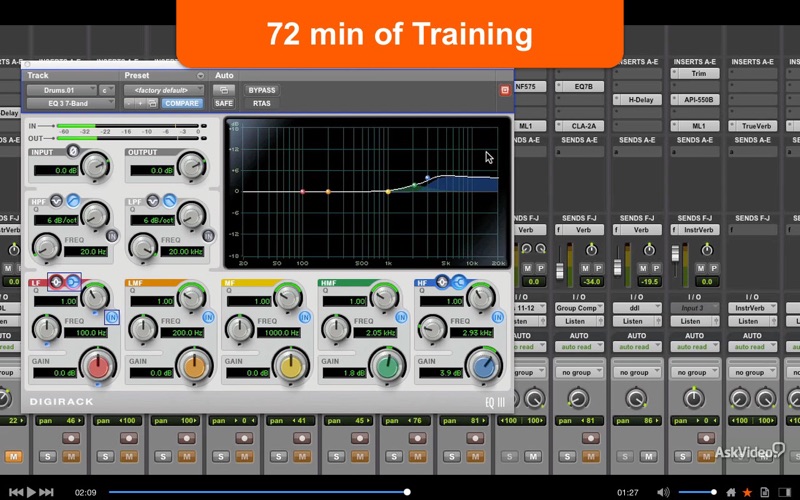Screen dimensions: 800x500
Task: Skip to the next video
Action: coord(46,492)
